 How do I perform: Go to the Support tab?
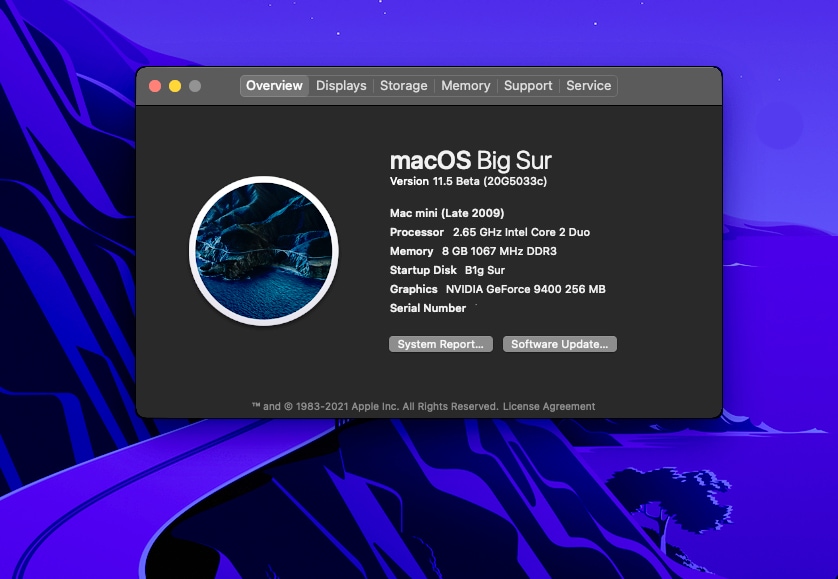point(528,86)
